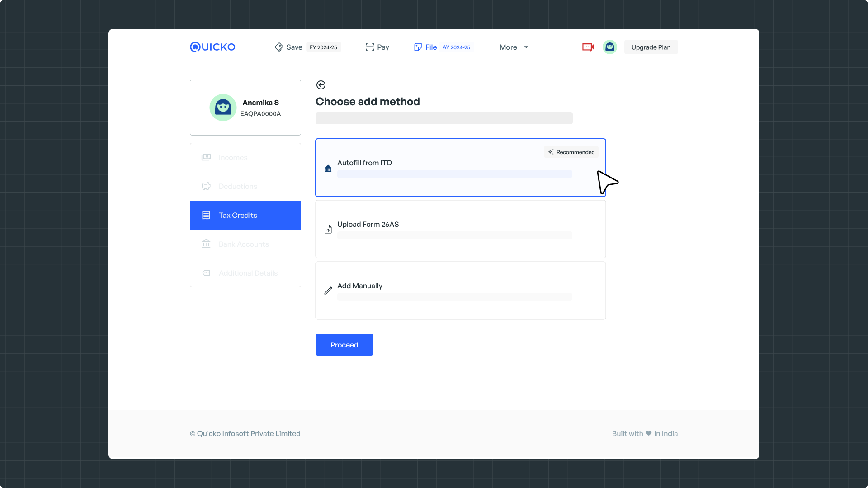Image resolution: width=868 pixels, height=488 pixels.
Task: Click the Tax Credits list icon
Action: coord(206,215)
